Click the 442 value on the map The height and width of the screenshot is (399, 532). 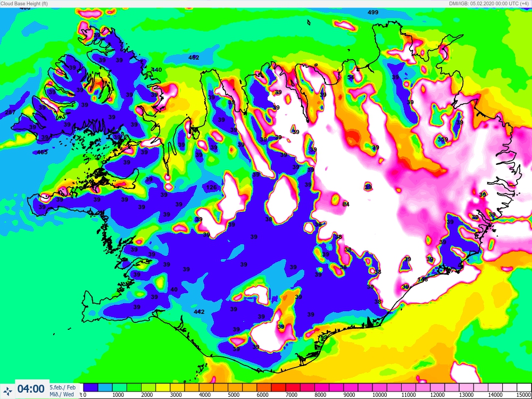199,312
